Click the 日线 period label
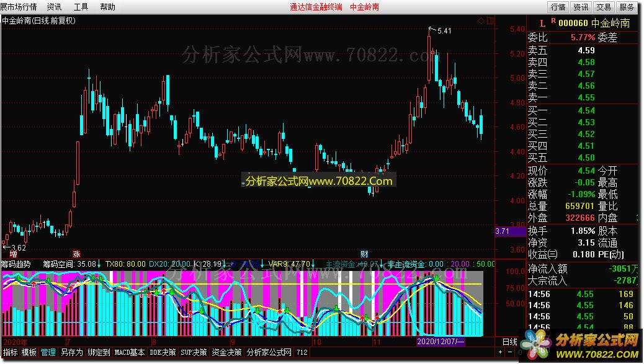 coord(510,342)
